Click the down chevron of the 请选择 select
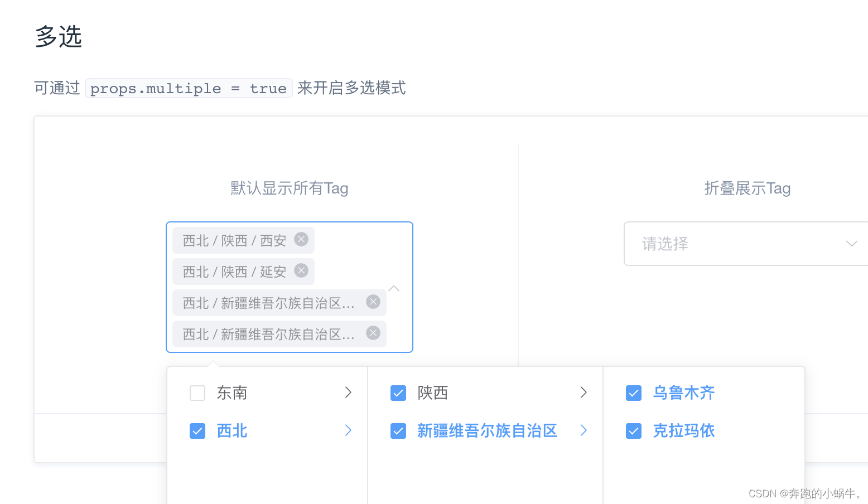Screen dimensions: 868x504 (x=851, y=244)
